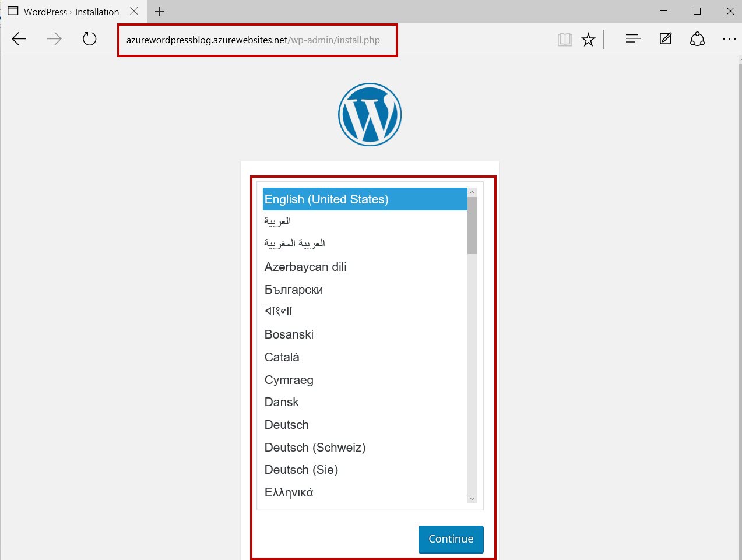Open Reading view book icon
The image size is (742, 560).
[x=565, y=40]
